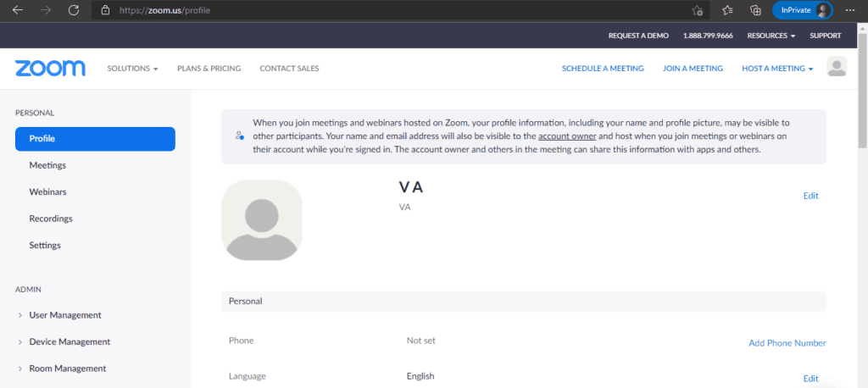The width and height of the screenshot is (868, 388).
Task: Click the Not set phone value
Action: pos(421,341)
